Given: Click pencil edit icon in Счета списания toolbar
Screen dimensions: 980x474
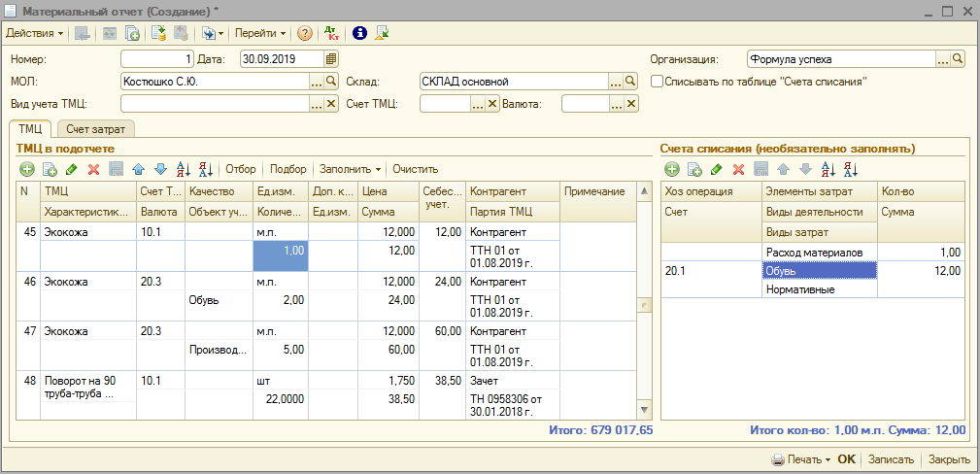Looking at the screenshot, I should click(716, 169).
